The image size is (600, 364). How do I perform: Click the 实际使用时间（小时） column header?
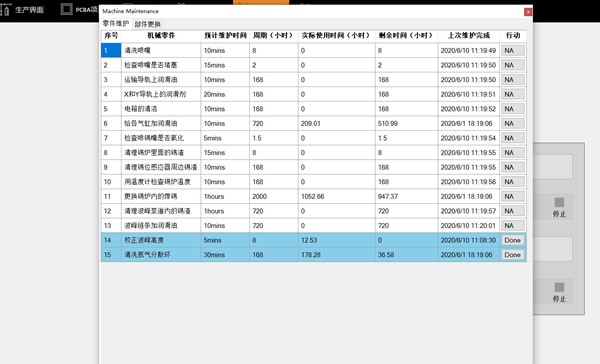click(x=337, y=36)
